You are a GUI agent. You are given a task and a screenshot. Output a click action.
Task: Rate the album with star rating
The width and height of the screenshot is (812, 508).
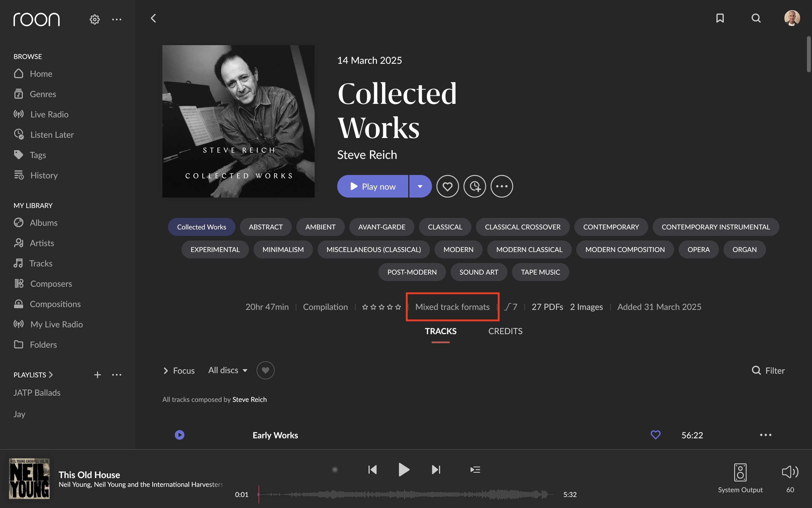381,307
